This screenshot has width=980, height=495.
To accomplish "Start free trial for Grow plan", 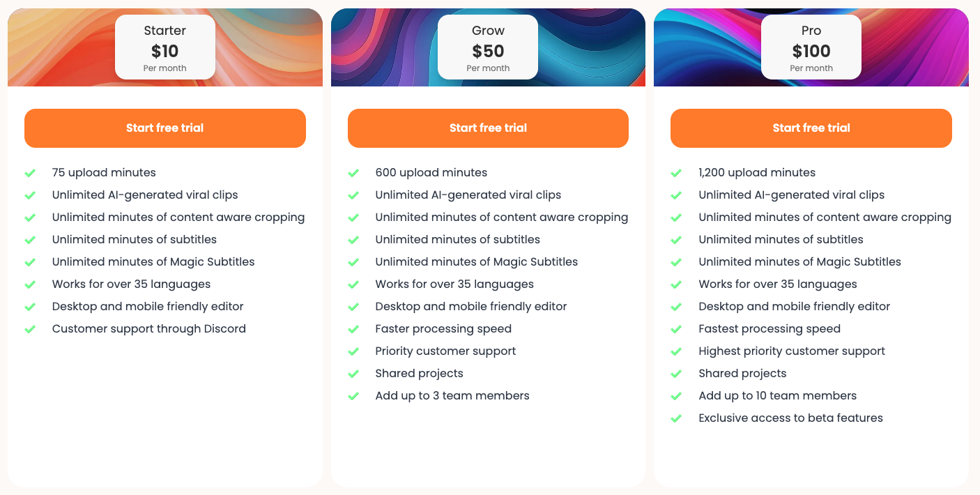I will pyautogui.click(x=488, y=128).
